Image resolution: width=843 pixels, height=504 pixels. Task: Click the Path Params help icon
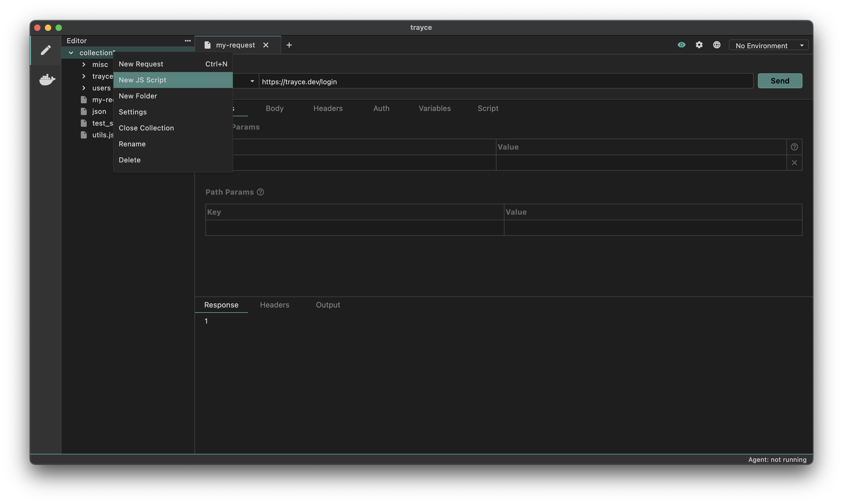261,192
